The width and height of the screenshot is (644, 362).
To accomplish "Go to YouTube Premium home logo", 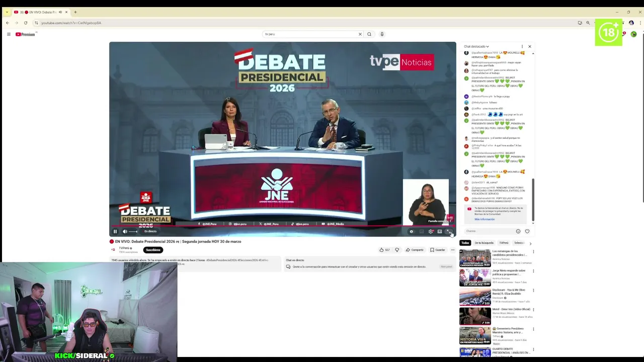I will (x=25, y=34).
